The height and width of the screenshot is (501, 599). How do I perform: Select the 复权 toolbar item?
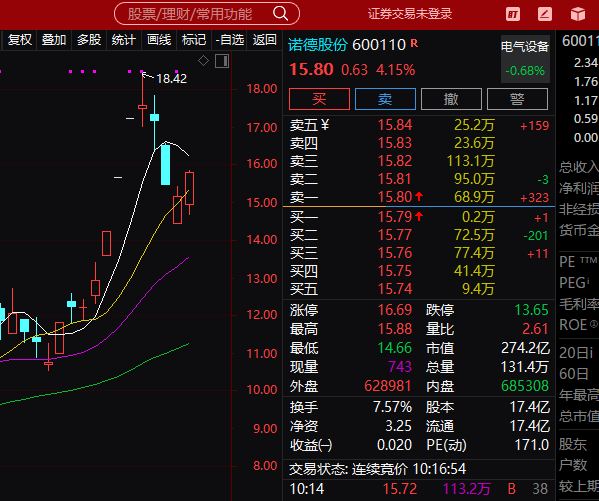(x=20, y=40)
